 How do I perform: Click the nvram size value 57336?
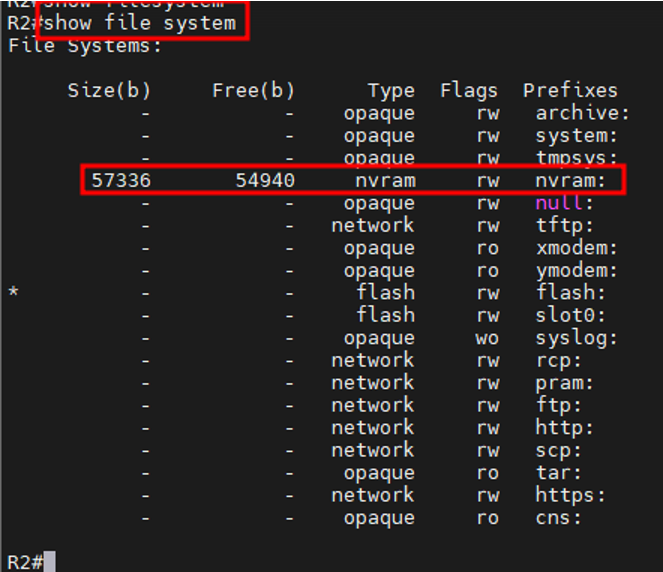click(121, 181)
